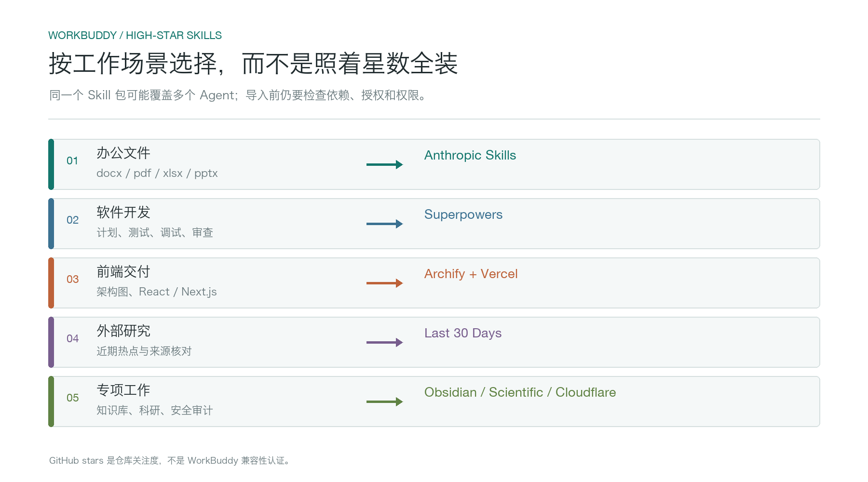The width and height of the screenshot is (868, 482).
Task: Click the 办公文件 heading
Action: 123,153
